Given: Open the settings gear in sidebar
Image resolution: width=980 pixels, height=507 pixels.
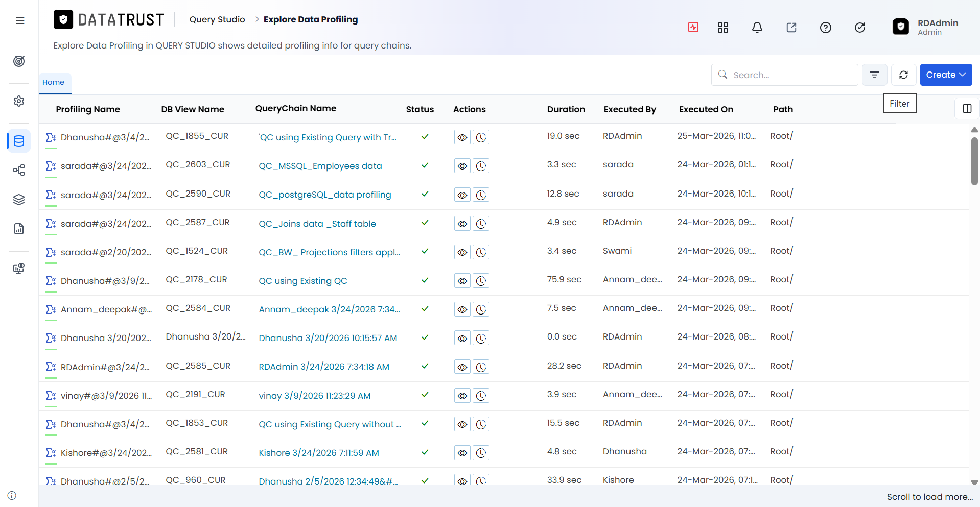Looking at the screenshot, I should pos(19,101).
